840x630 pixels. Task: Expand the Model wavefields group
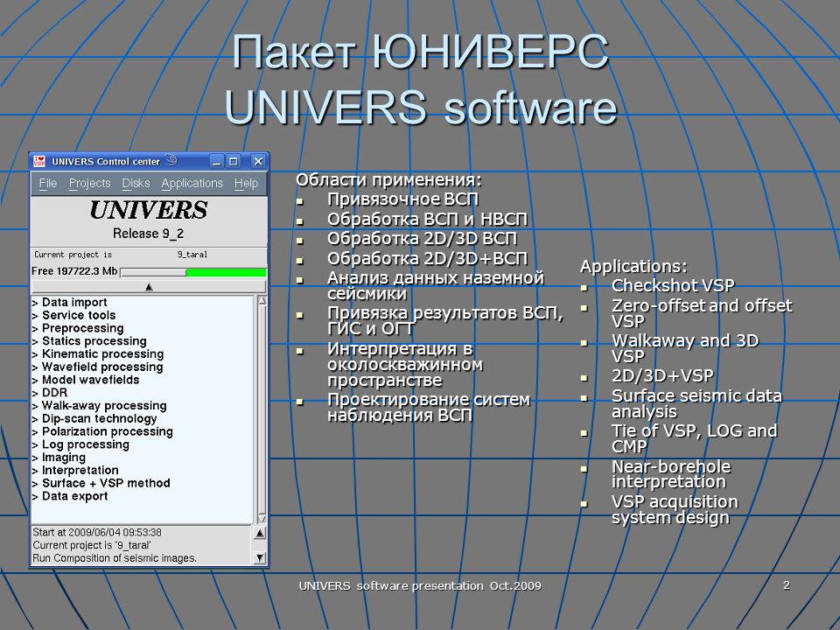pos(85,380)
